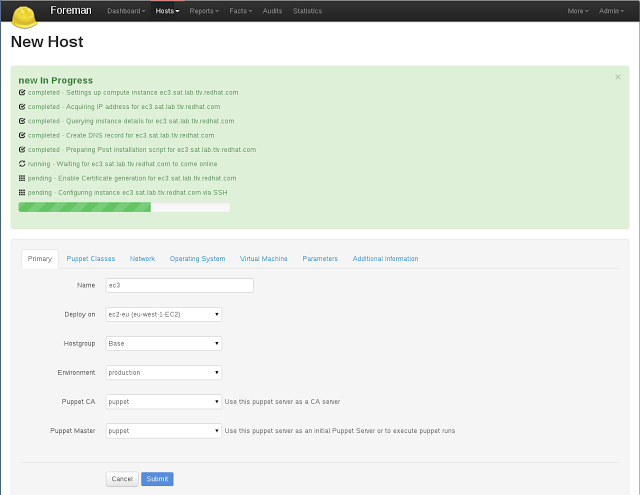Click the completed icon for Querying instance details
640x495 pixels.
point(22,121)
